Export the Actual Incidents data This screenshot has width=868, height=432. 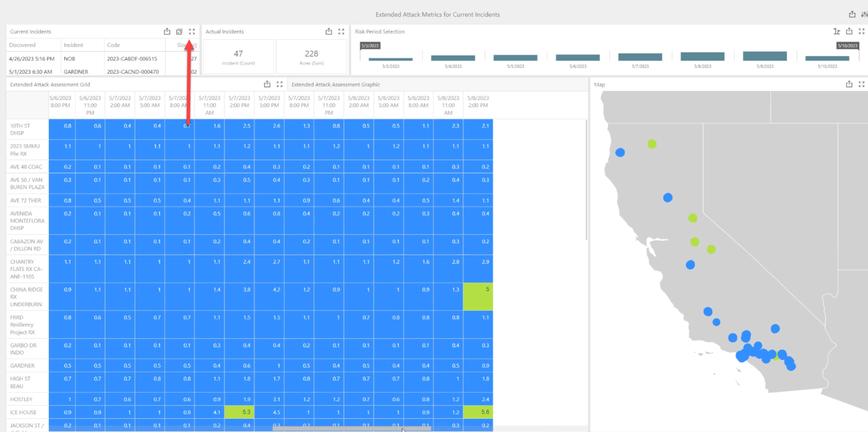point(328,31)
